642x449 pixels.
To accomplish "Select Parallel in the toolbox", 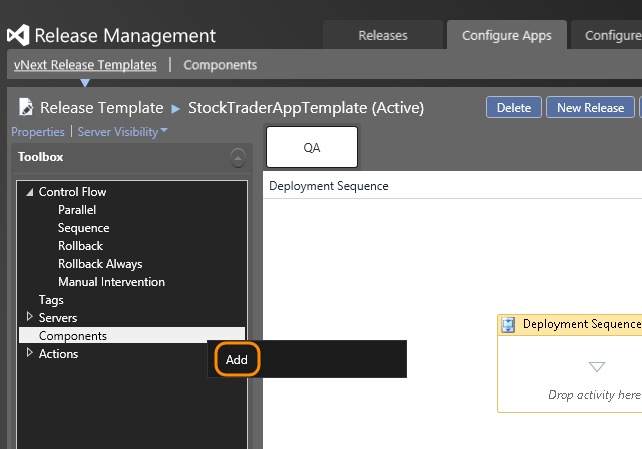I will tap(77, 210).
